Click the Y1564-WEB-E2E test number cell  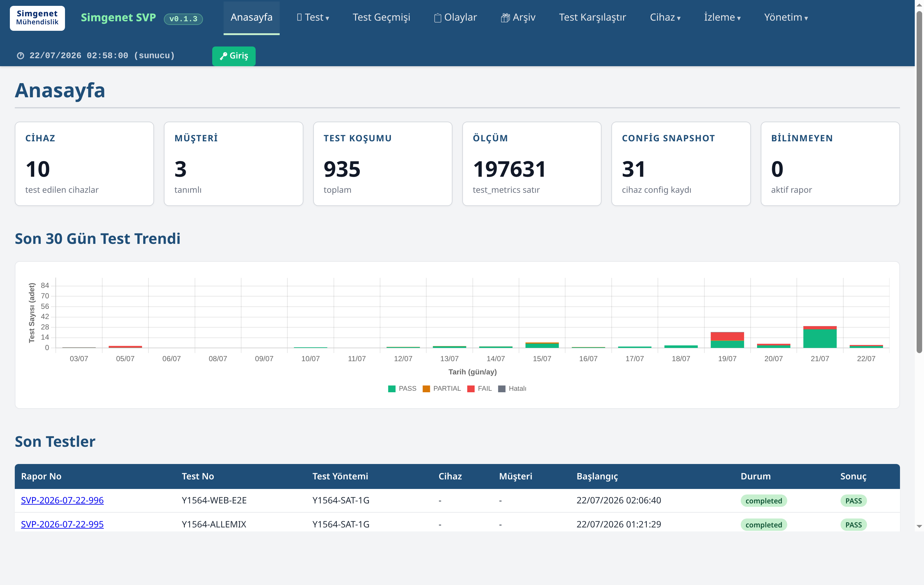point(214,500)
